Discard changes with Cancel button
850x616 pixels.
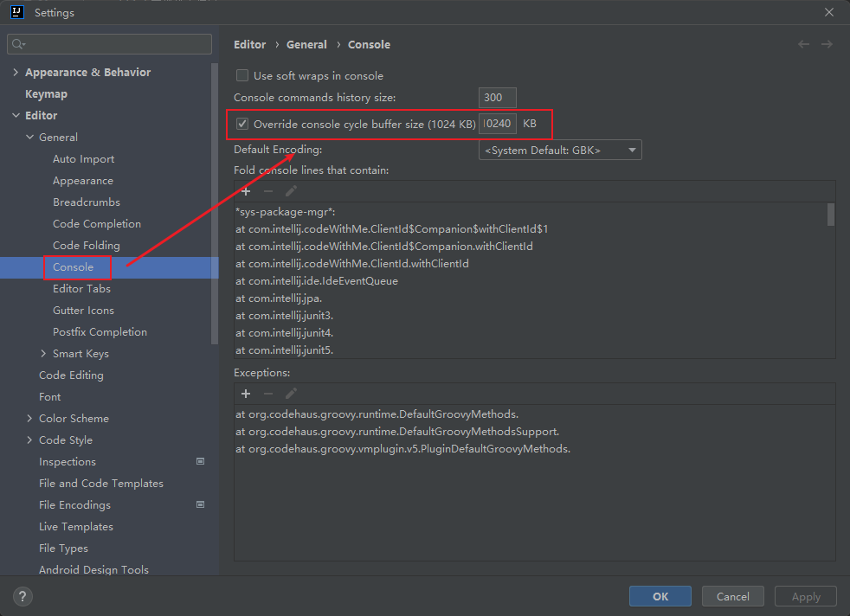[x=733, y=596]
